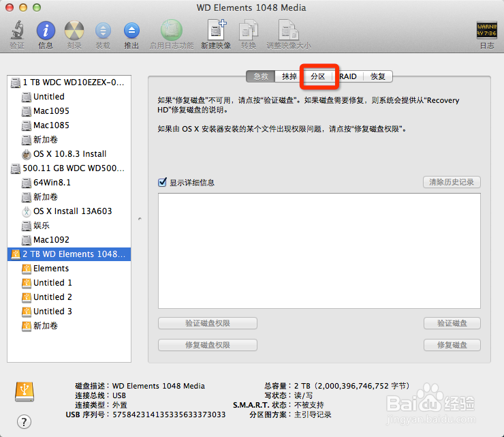This screenshot has width=504, height=437.
Task: Select the Untitled volume under 1 TB disk
Action: [x=69, y=97]
